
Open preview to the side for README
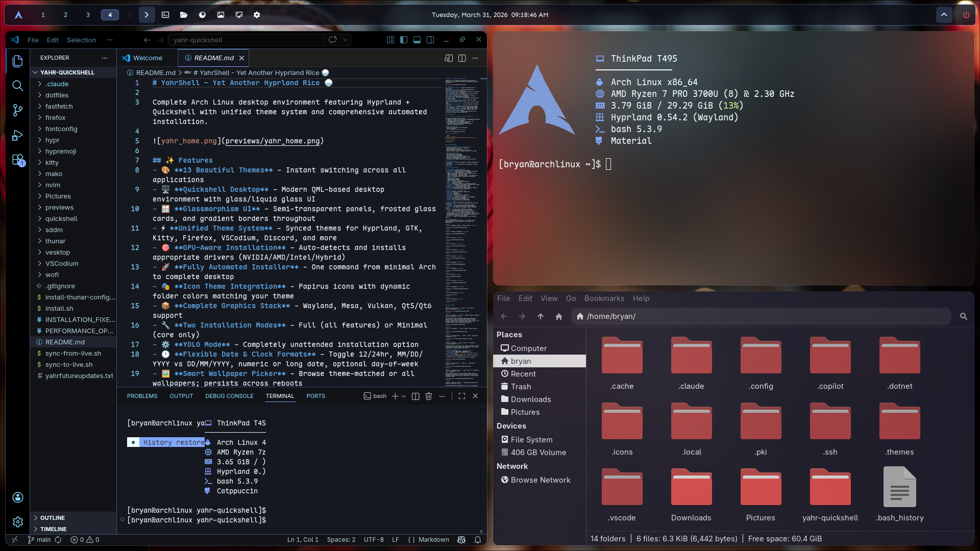[449, 58]
